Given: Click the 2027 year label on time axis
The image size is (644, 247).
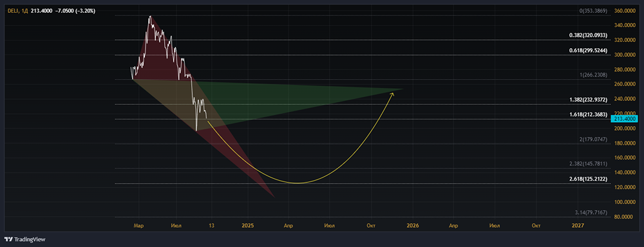Looking at the screenshot, I should [x=578, y=225].
